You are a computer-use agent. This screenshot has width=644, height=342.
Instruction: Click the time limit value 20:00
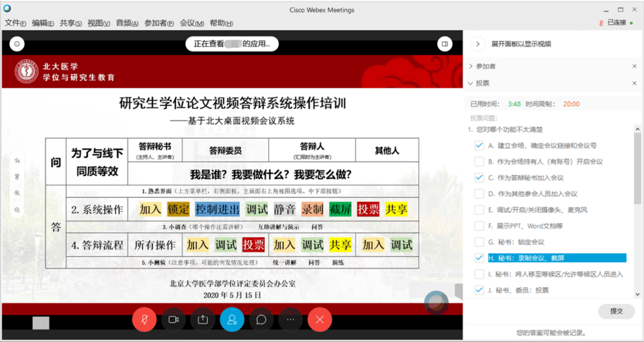[571, 104]
